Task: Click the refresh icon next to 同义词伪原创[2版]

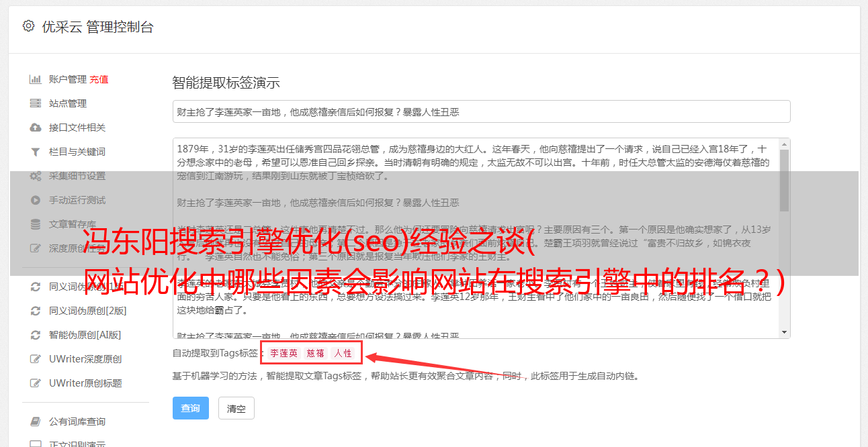Action: click(x=36, y=311)
